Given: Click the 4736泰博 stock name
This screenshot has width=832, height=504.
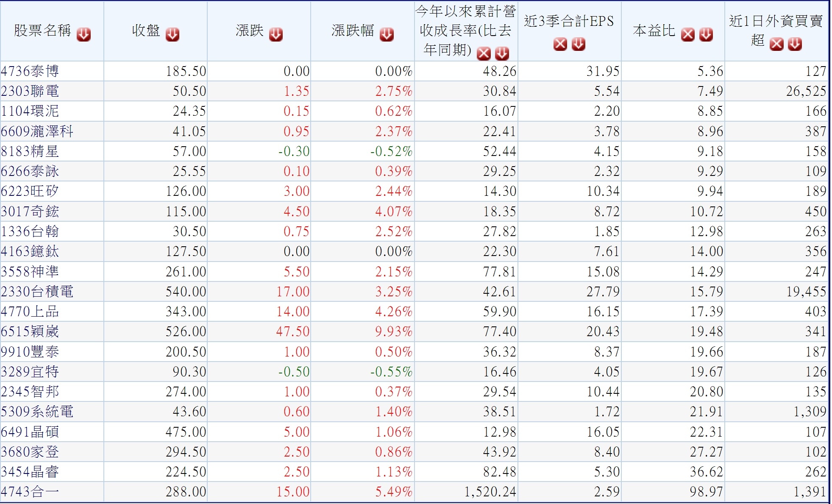Looking at the screenshot, I should [30, 71].
